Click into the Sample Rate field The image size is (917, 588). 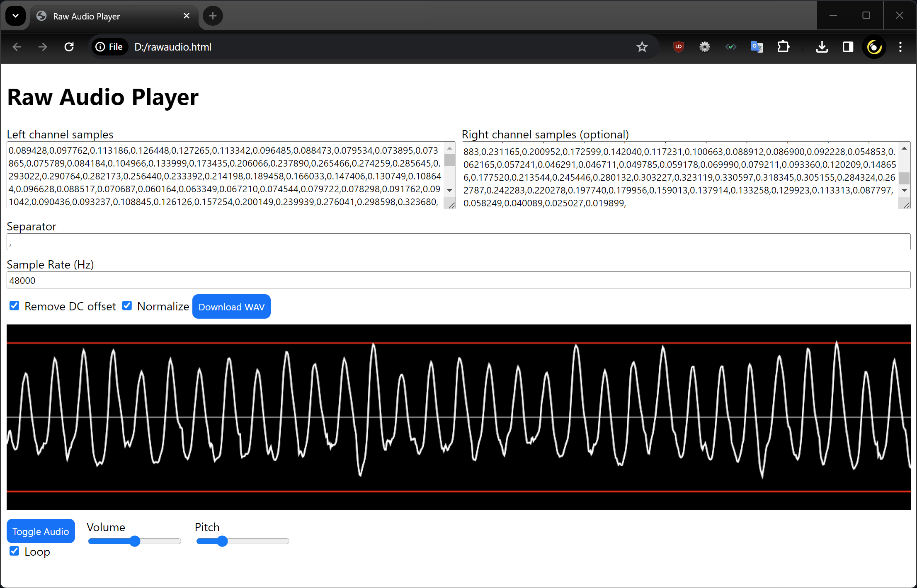tap(458, 281)
